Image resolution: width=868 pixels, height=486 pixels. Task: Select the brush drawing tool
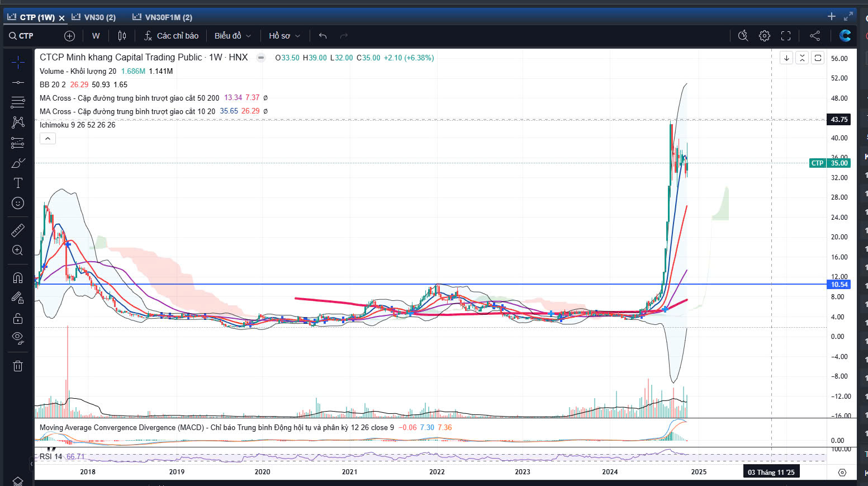click(18, 163)
